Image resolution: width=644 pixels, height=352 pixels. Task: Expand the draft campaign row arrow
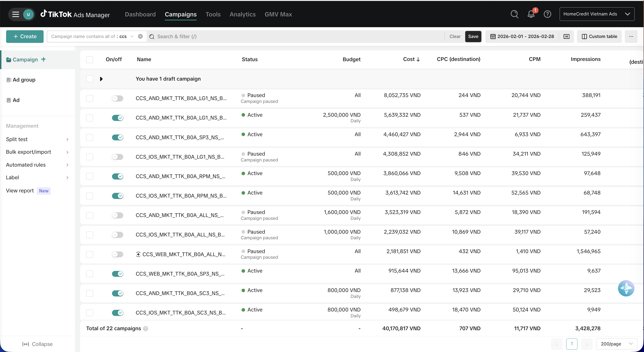coord(101,79)
